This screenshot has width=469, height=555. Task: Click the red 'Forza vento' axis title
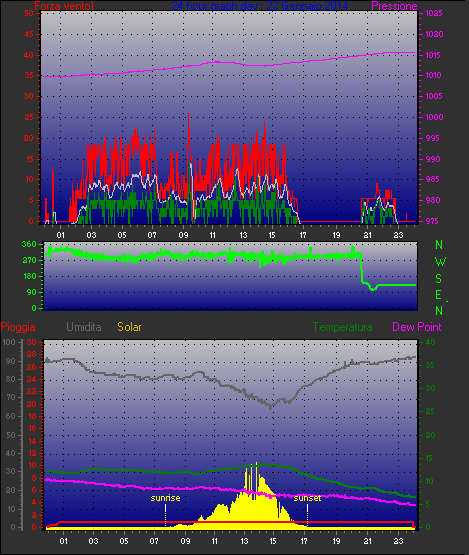point(64,6)
